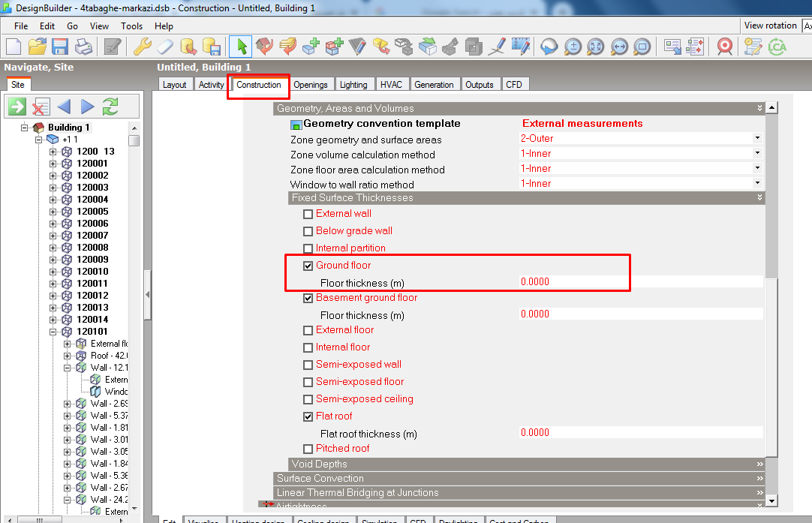Click the blue back arrow in Navigate panel
The height and width of the screenshot is (523, 812).
tap(64, 107)
